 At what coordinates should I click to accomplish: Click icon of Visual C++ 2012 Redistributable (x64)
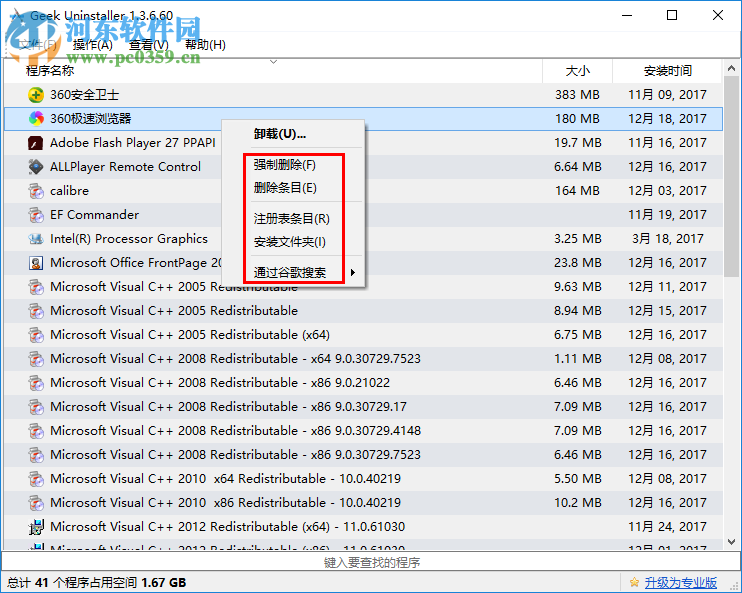pos(36,527)
